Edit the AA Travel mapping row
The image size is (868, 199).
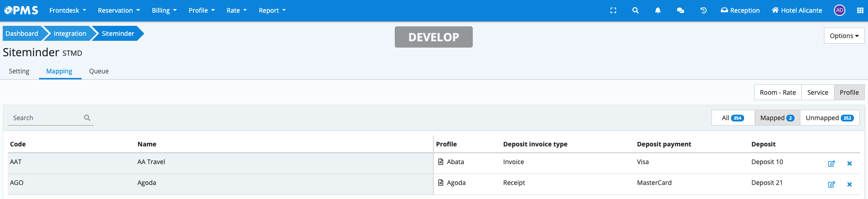(831, 164)
